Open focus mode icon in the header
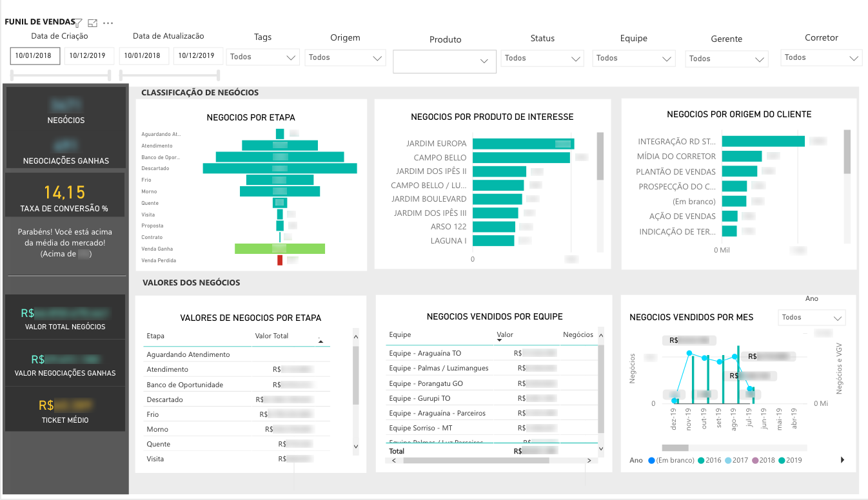Viewport: 868px width, 500px height. pyautogui.click(x=93, y=23)
